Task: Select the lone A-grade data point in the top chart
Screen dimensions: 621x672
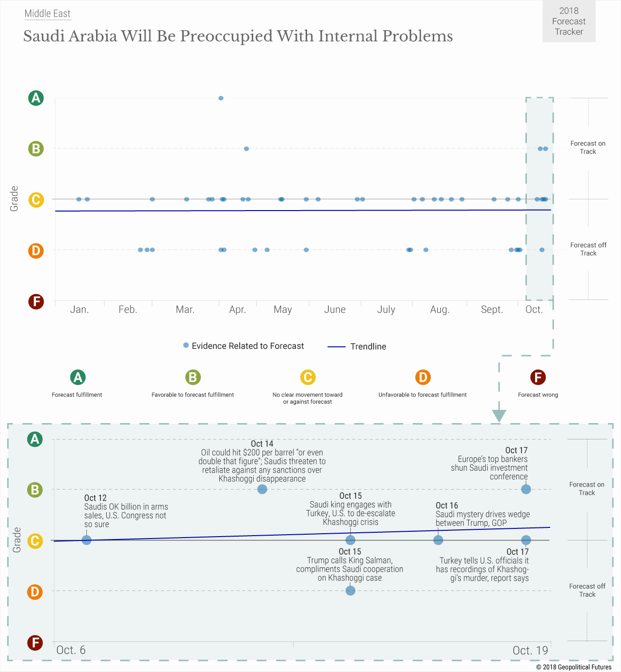Action: tap(221, 98)
